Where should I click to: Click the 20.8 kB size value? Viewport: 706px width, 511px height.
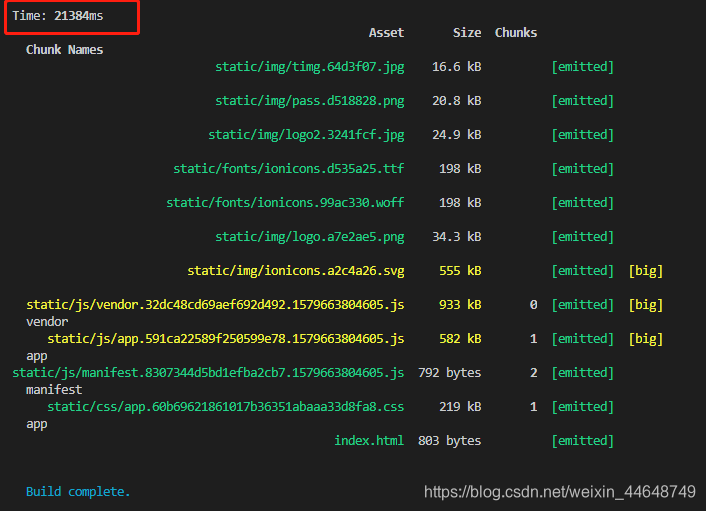(457, 101)
